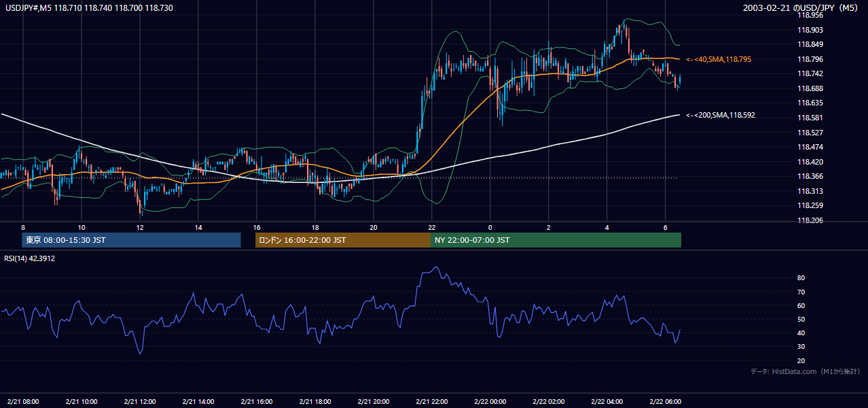Click the bottom time label 2/21 14:00
This screenshot has width=868, height=408.
pos(198,401)
